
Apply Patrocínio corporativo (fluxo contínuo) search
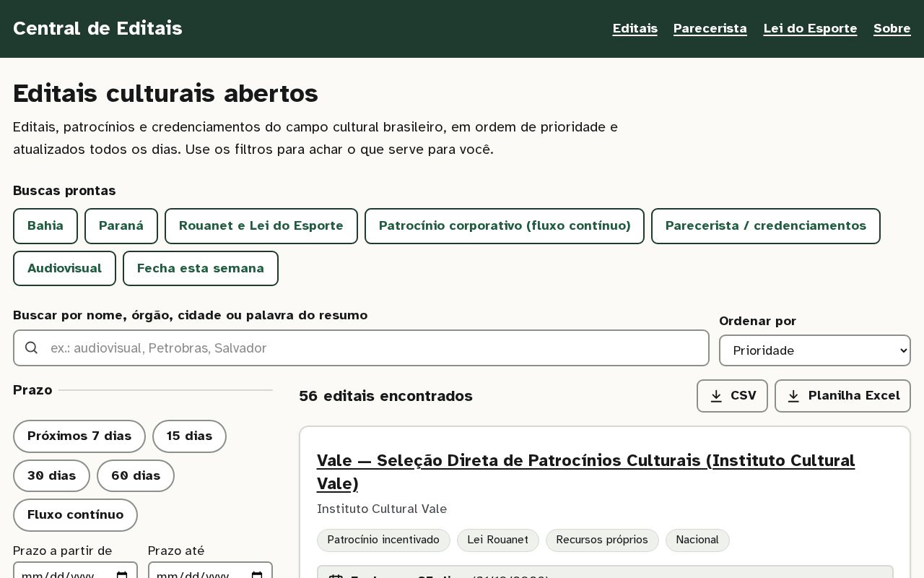tap(505, 226)
